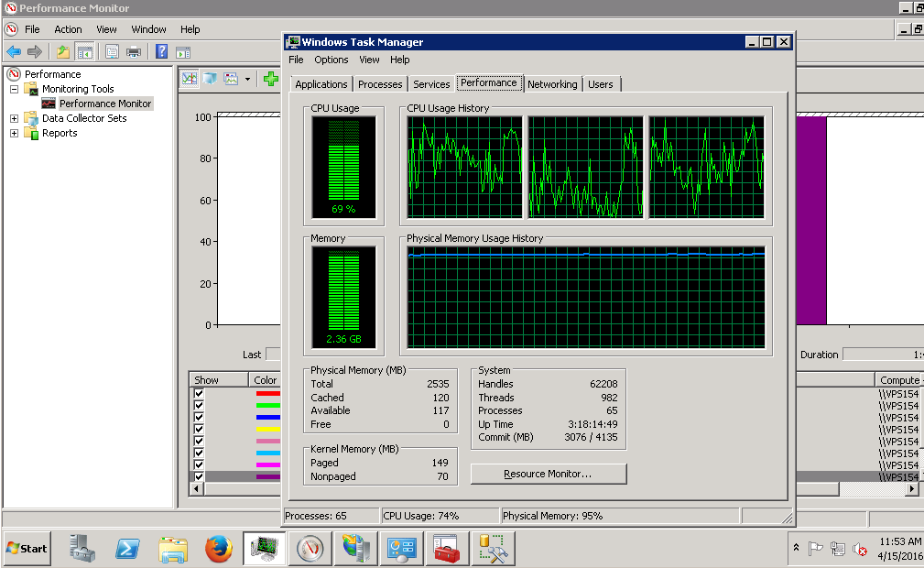Switch to the Users tab
Image resolution: width=924 pixels, height=568 pixels.
click(601, 84)
